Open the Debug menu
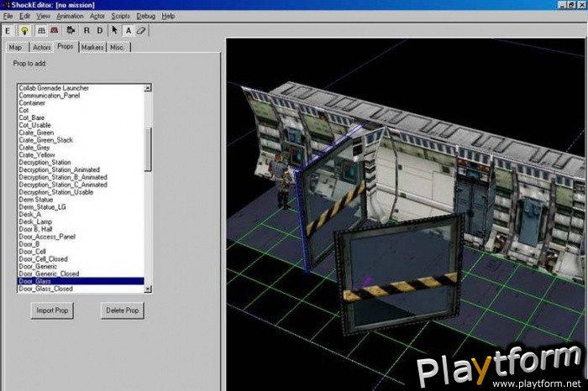 click(146, 16)
